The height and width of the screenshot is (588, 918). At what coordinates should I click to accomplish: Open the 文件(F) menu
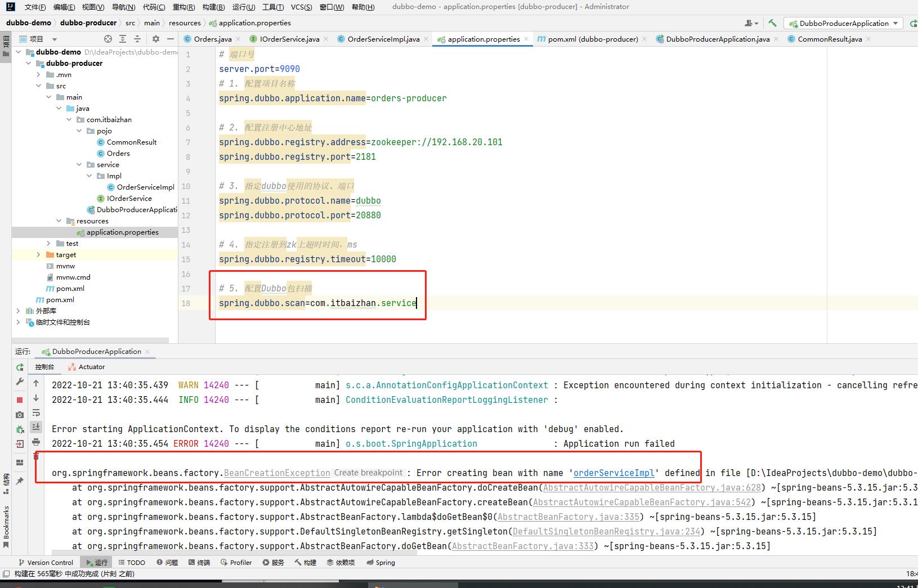35,7
